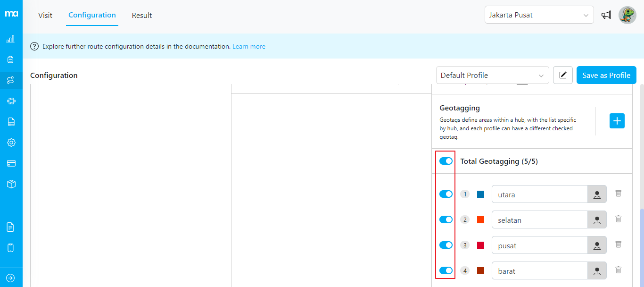Switch to the Visit tab

pyautogui.click(x=45, y=15)
